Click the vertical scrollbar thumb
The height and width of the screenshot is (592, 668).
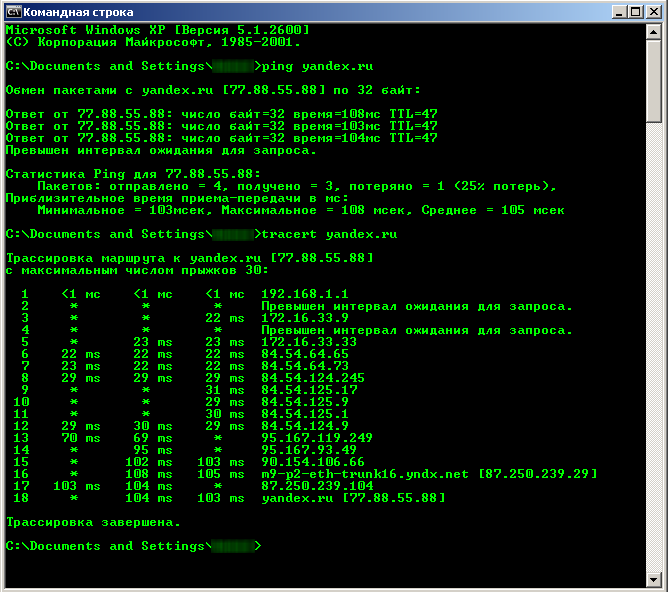(x=654, y=80)
